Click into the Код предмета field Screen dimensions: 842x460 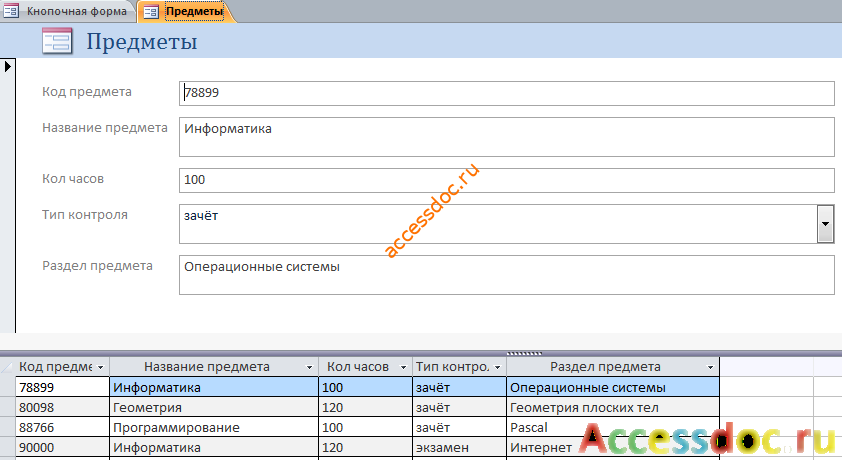click(506, 93)
